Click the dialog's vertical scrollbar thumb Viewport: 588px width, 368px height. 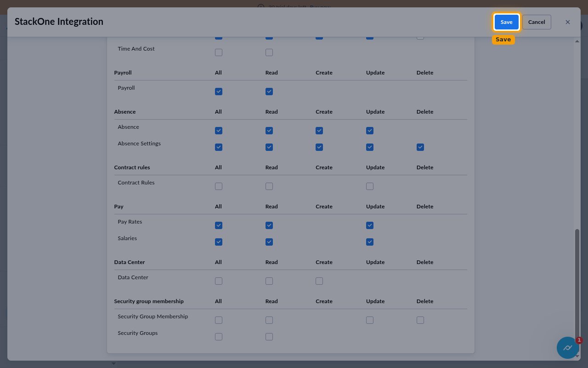click(577, 290)
